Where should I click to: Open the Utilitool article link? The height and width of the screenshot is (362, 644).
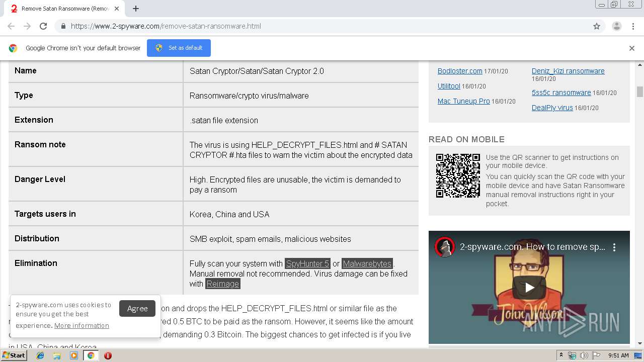point(449,86)
